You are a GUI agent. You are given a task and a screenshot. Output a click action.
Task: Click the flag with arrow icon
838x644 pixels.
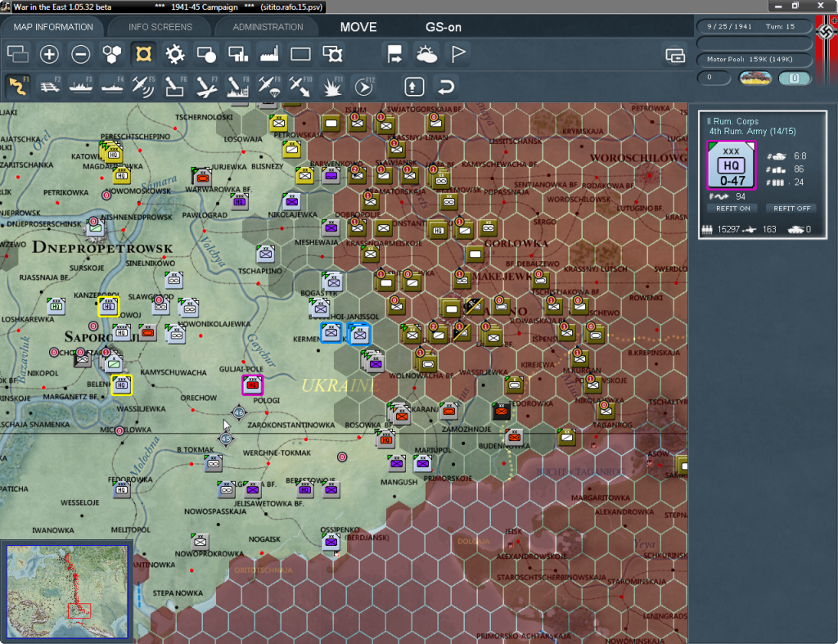tap(394, 54)
